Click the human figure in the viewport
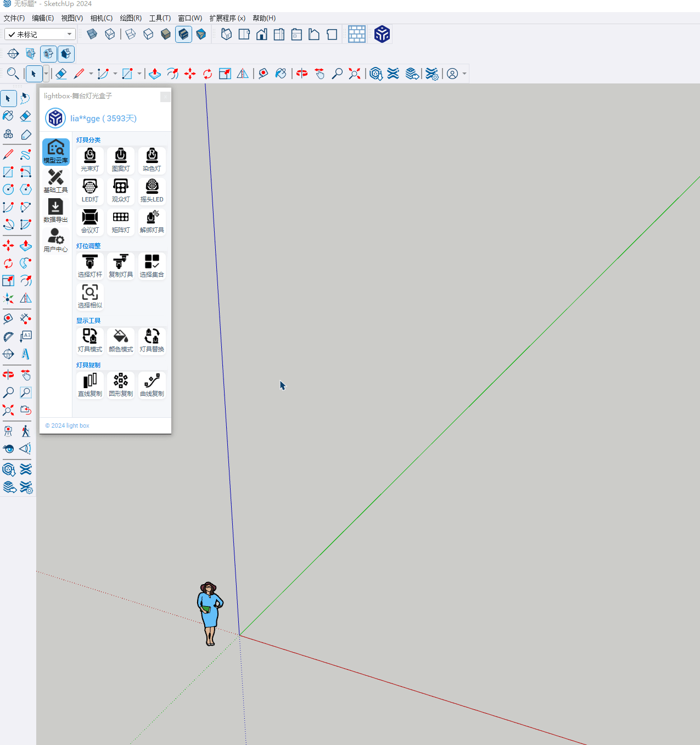This screenshot has width=700, height=745. (210, 613)
